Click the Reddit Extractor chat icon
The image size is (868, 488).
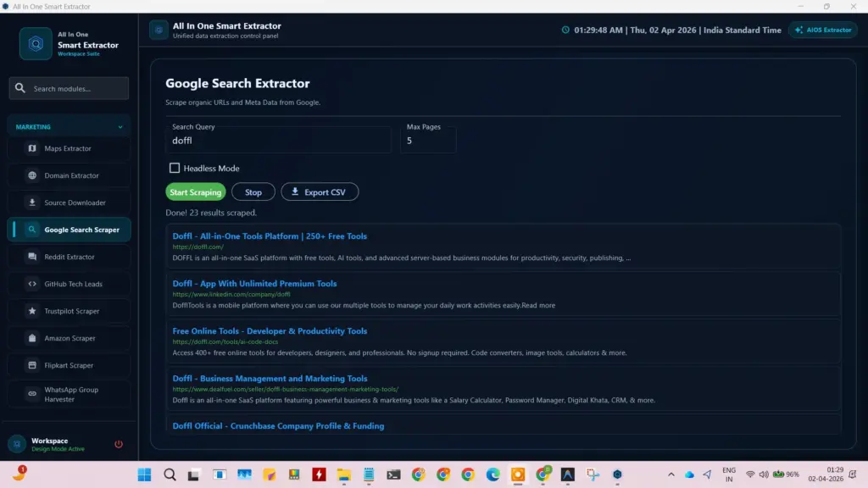tap(32, 257)
